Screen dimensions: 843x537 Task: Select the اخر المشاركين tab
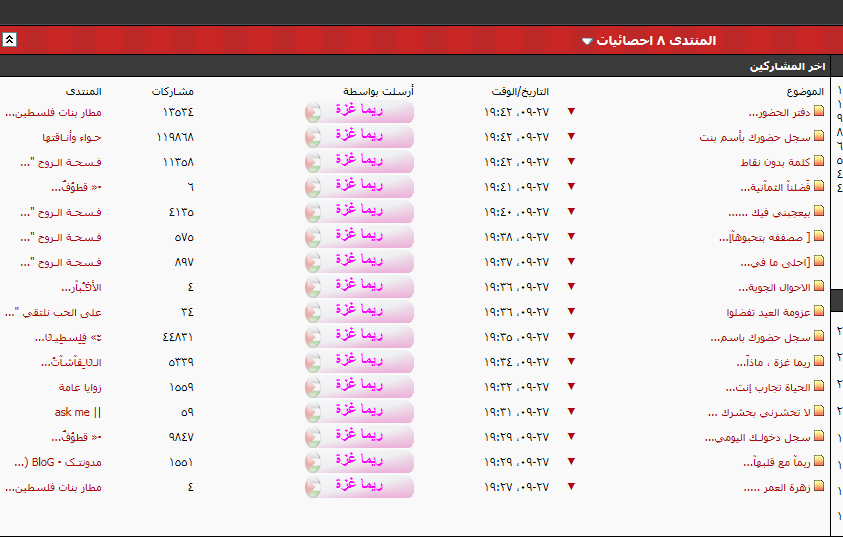(x=787, y=66)
